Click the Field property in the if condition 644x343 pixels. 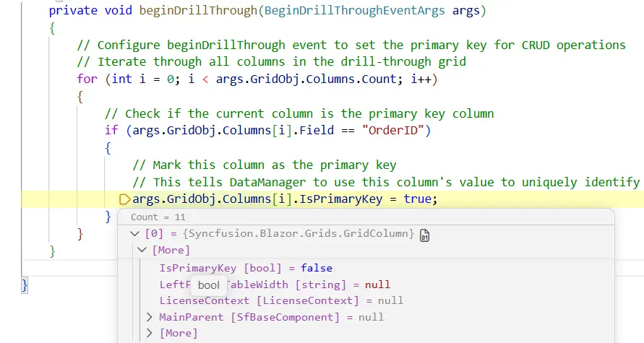(317, 131)
